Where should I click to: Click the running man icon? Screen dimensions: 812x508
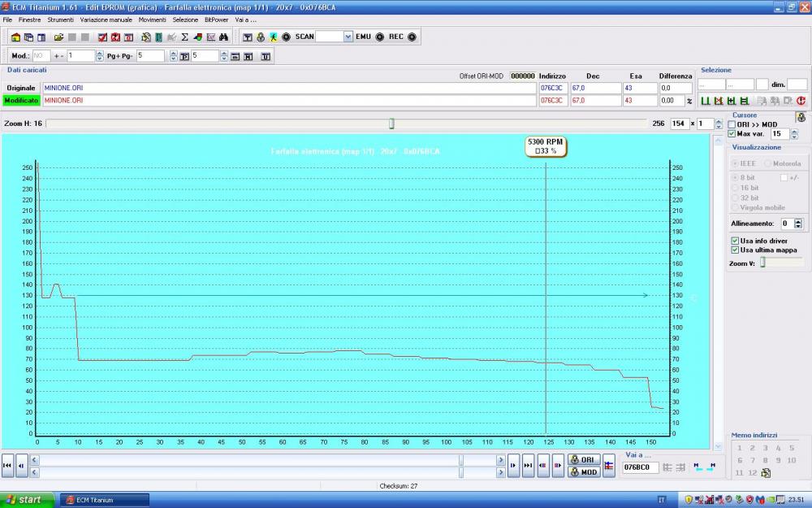tap(274, 37)
